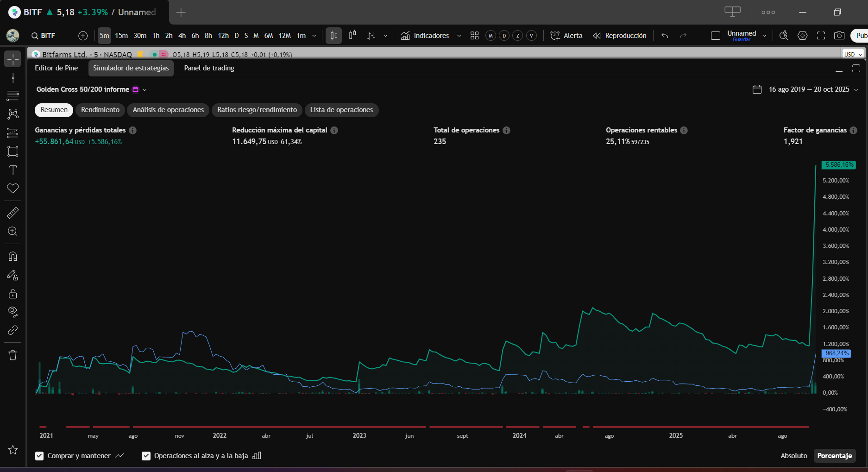Image resolution: width=868 pixels, height=472 pixels.
Task: Click the magnet mode icon
Action: [x=13, y=257]
